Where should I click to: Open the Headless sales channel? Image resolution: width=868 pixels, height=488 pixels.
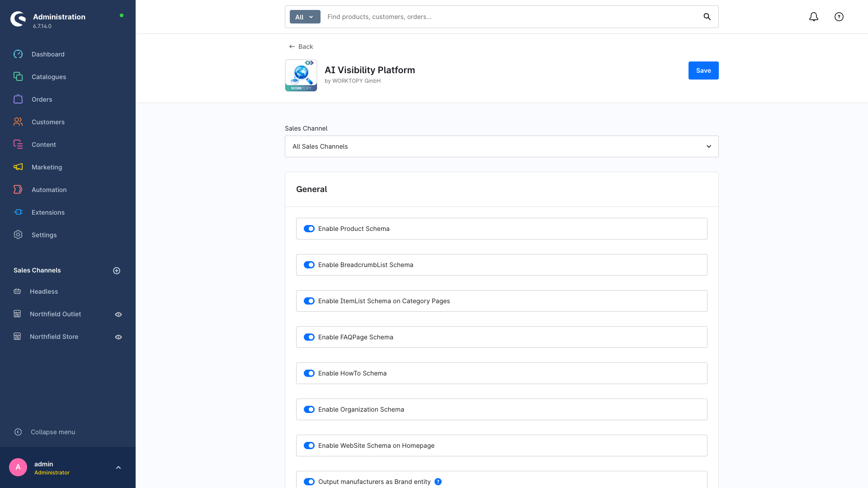(44, 291)
